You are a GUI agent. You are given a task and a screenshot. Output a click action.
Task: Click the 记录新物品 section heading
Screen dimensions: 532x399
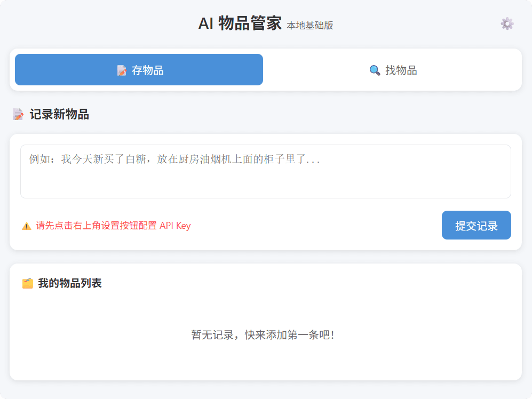coord(59,114)
